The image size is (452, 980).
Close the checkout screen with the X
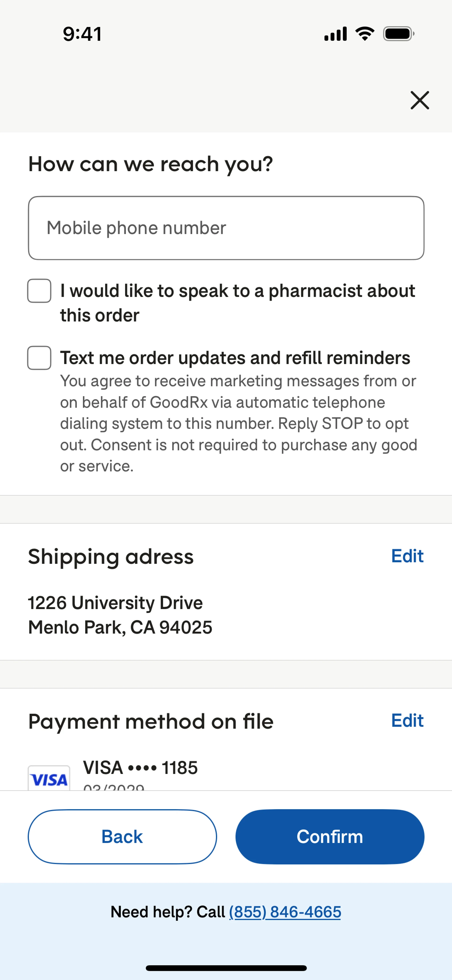[420, 100]
